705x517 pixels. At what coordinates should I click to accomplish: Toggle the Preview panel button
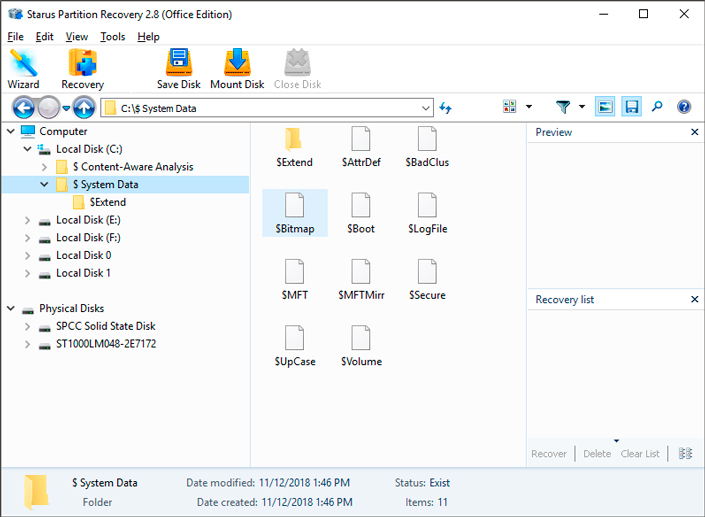(x=605, y=107)
